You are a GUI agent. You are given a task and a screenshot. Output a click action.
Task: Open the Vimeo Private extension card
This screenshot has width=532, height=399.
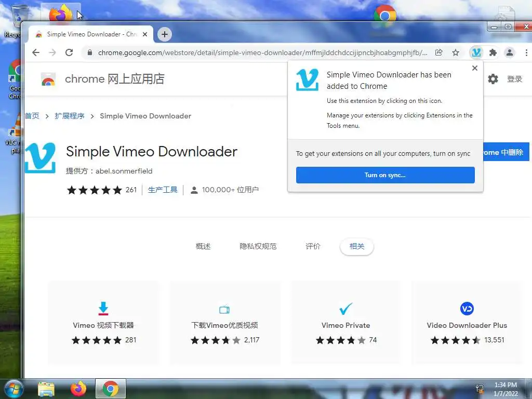point(345,323)
